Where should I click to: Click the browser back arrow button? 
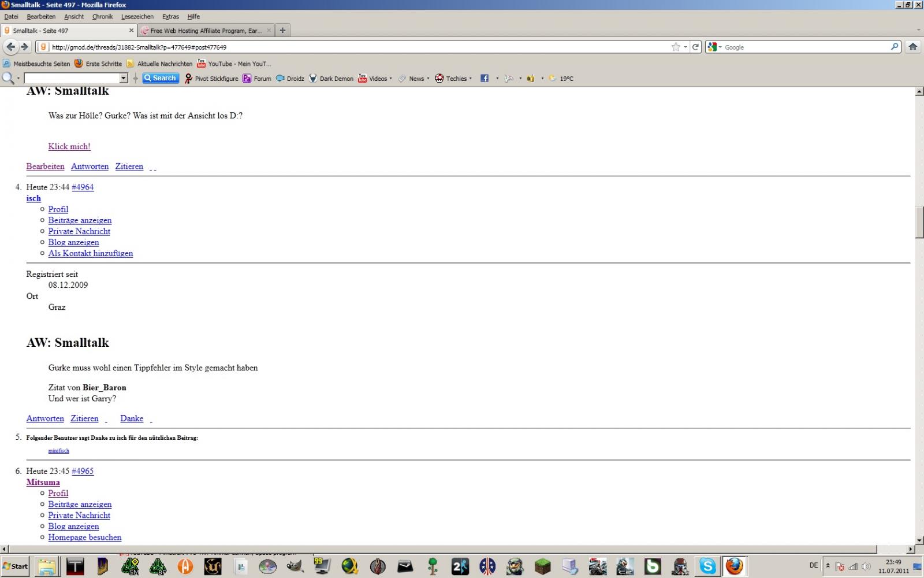click(11, 47)
